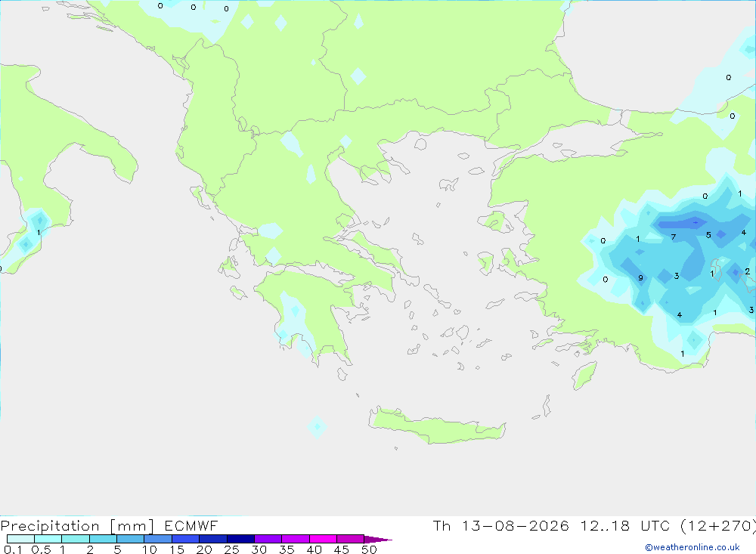
Task: Click the 40–45 mm legend color box
Action: (323, 539)
